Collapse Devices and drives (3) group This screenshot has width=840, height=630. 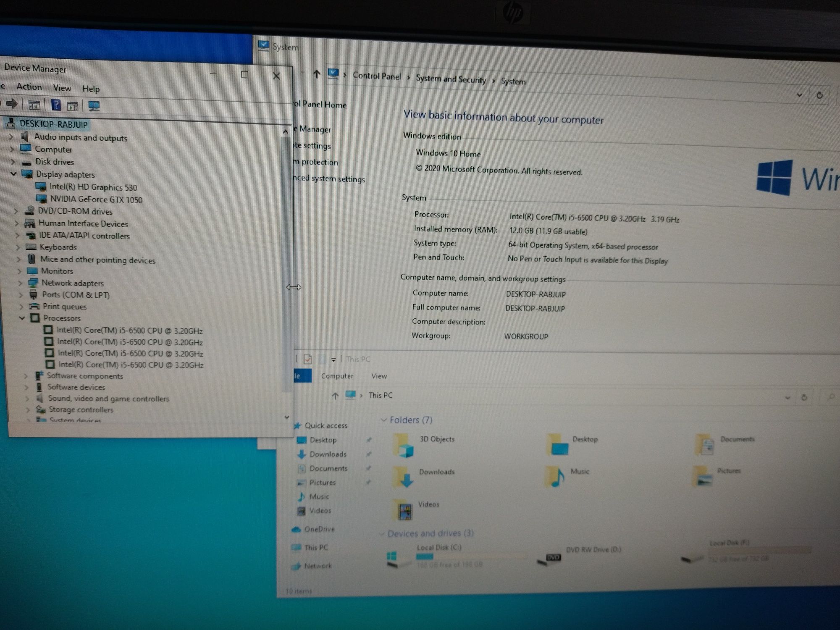click(382, 533)
